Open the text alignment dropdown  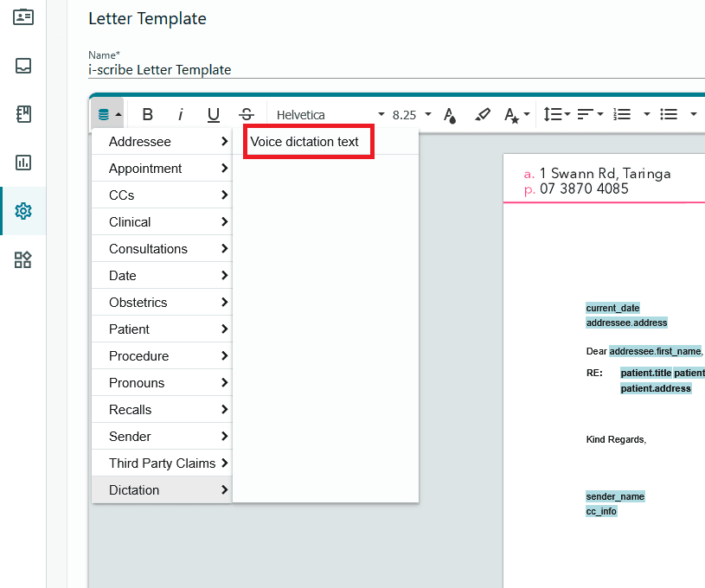coord(590,114)
